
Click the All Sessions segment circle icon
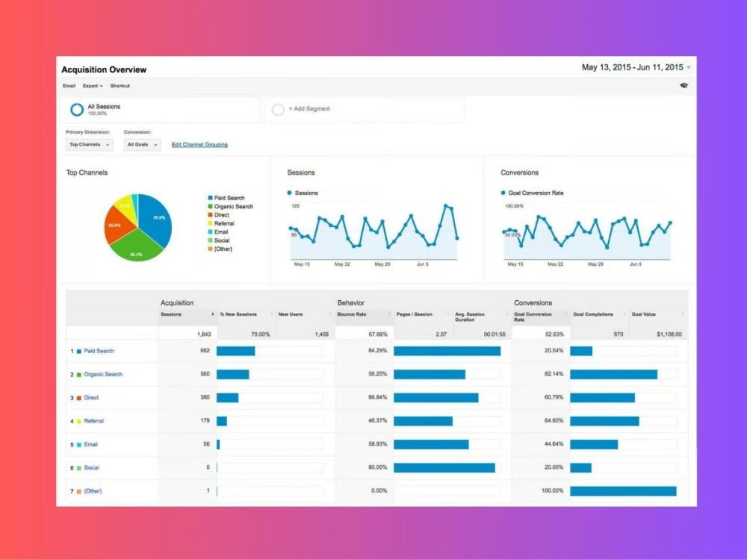click(77, 110)
